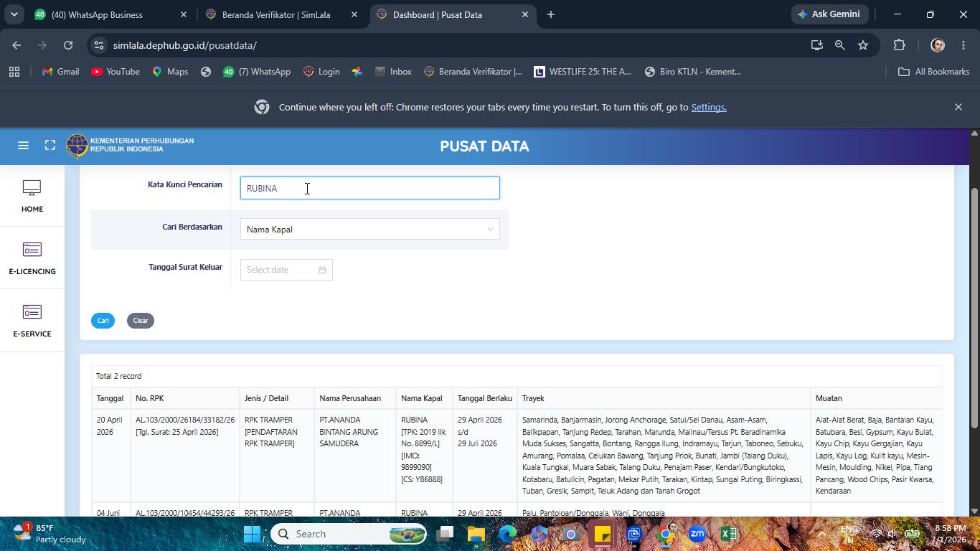Open the Inbox bookmark
This screenshot has height=551, width=980.
point(393,72)
